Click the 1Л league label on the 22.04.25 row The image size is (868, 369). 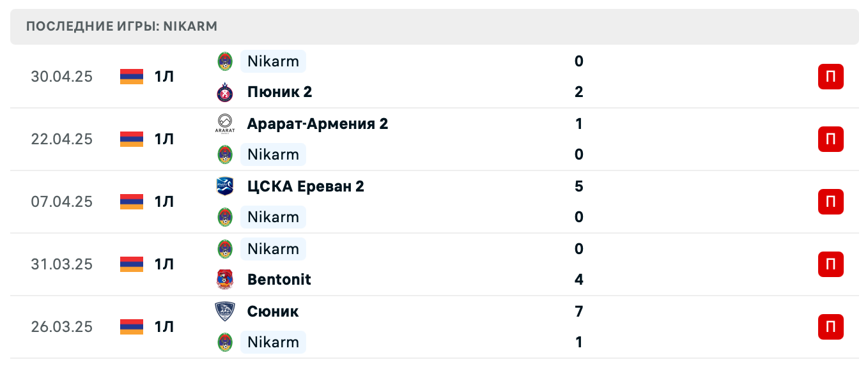tap(164, 139)
